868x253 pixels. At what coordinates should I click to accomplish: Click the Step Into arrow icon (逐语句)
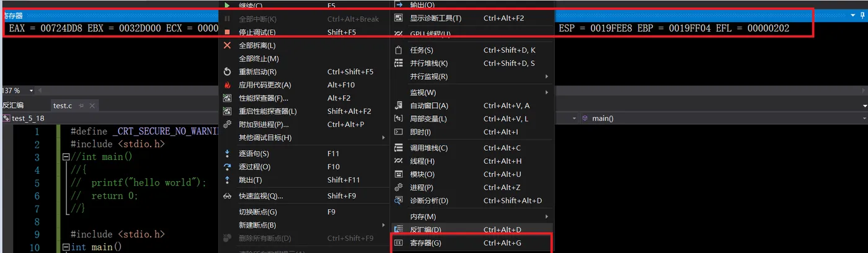click(x=227, y=154)
